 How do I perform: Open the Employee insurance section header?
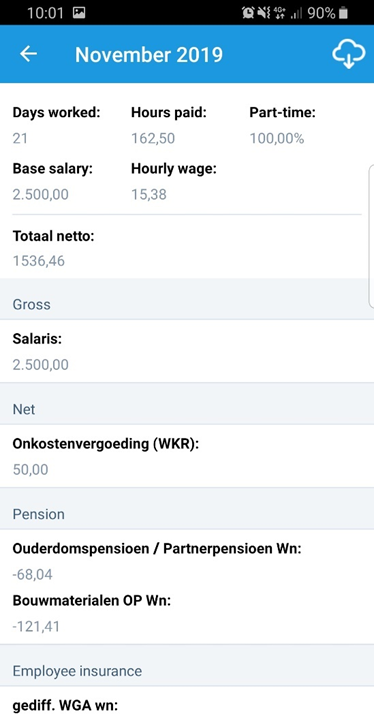(187, 671)
